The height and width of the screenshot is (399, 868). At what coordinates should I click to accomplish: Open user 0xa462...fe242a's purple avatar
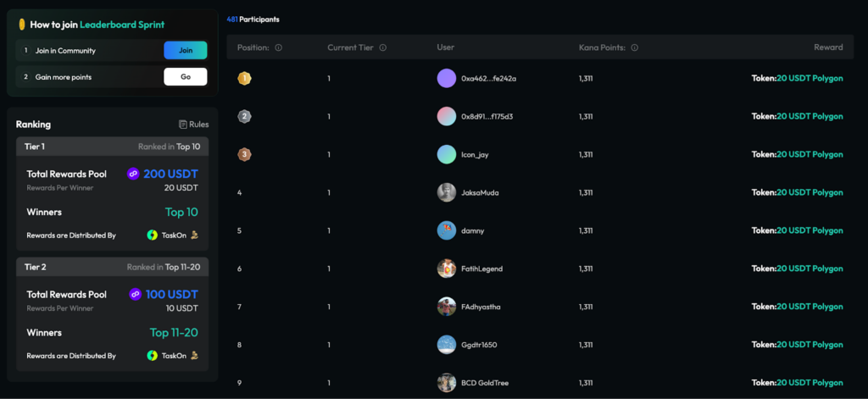pos(447,78)
